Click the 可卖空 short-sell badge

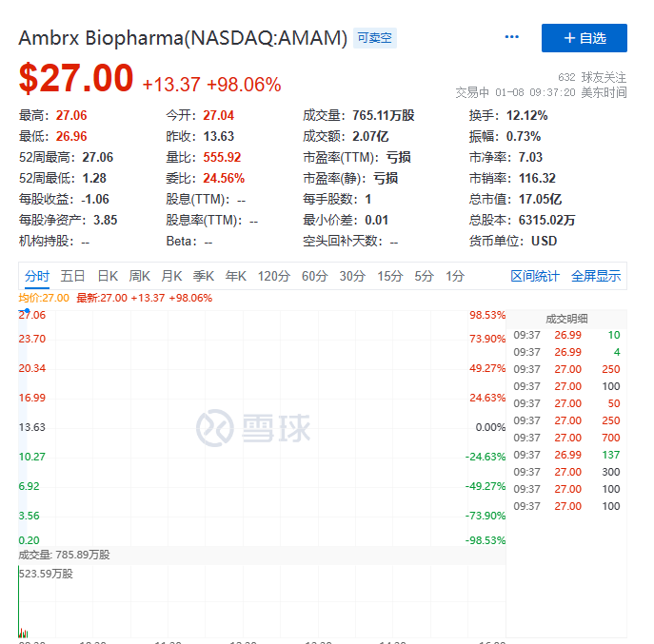coord(375,38)
